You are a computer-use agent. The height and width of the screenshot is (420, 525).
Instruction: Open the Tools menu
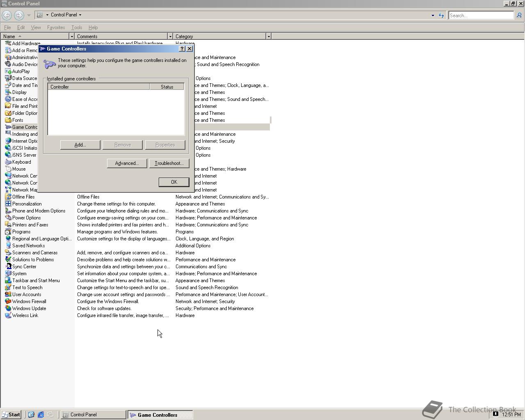pyautogui.click(x=77, y=27)
